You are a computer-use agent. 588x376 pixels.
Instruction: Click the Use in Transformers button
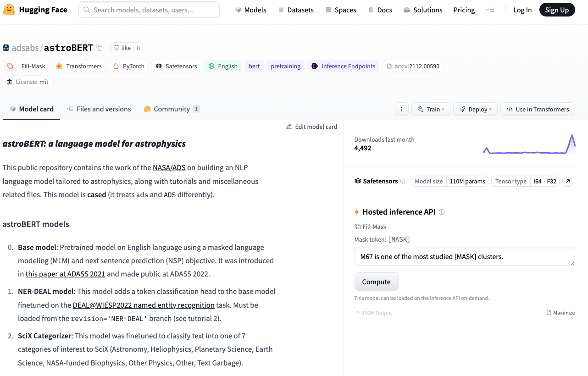tap(537, 109)
